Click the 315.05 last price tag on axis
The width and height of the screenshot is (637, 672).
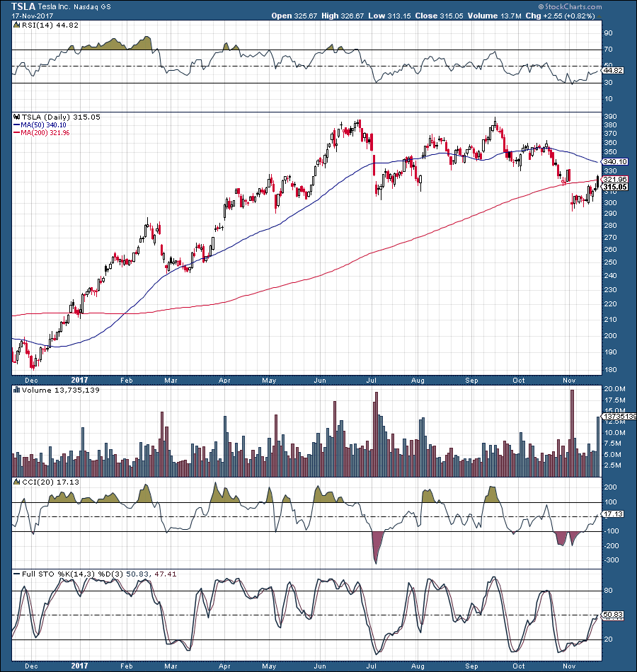[x=614, y=187]
